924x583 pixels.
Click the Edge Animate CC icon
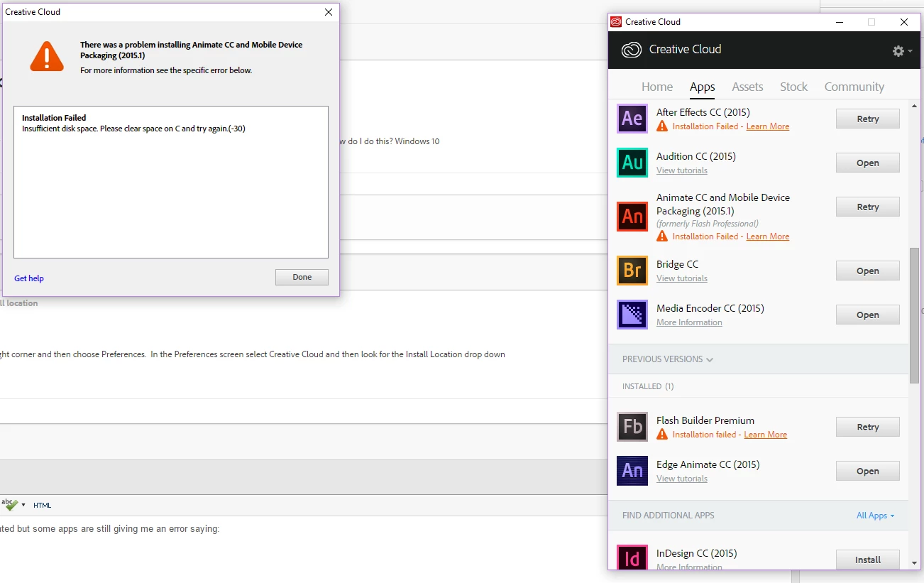tap(632, 471)
